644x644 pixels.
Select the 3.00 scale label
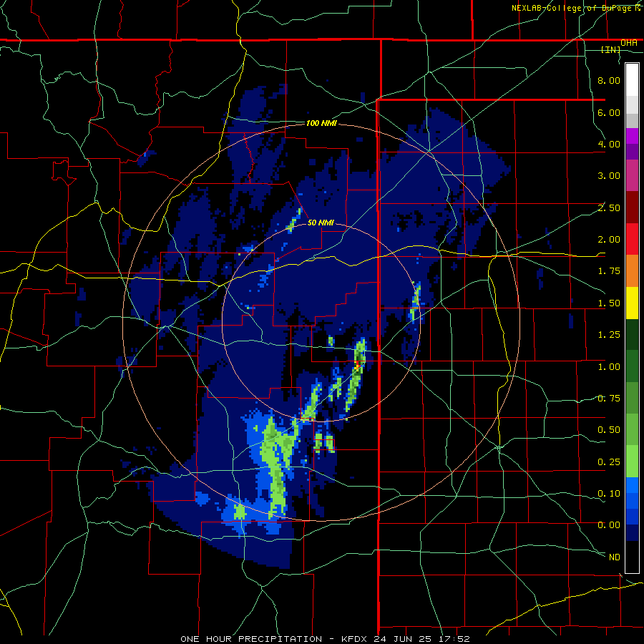click(609, 176)
